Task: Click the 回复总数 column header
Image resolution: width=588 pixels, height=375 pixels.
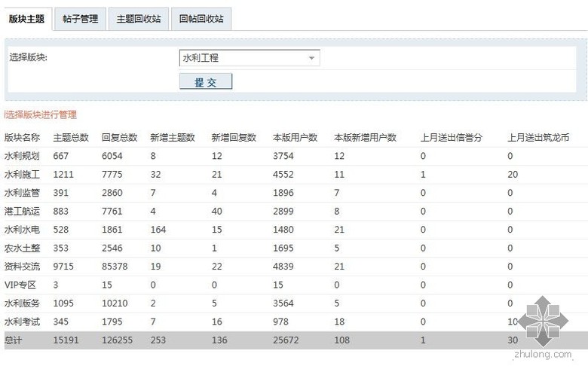Action: (119, 138)
